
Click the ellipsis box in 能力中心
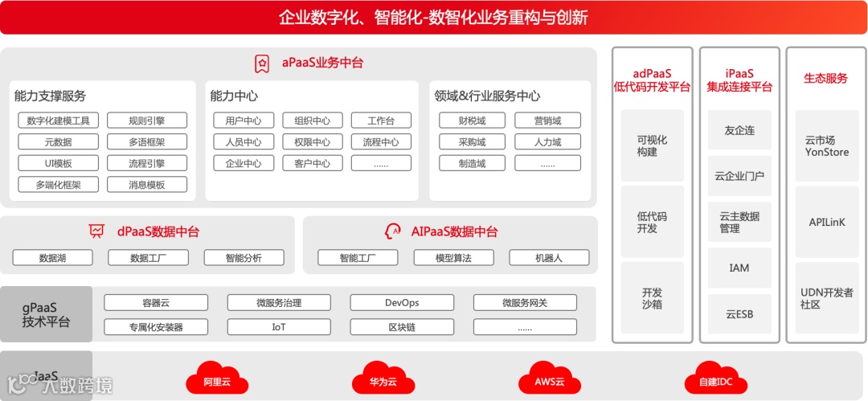pos(381,163)
